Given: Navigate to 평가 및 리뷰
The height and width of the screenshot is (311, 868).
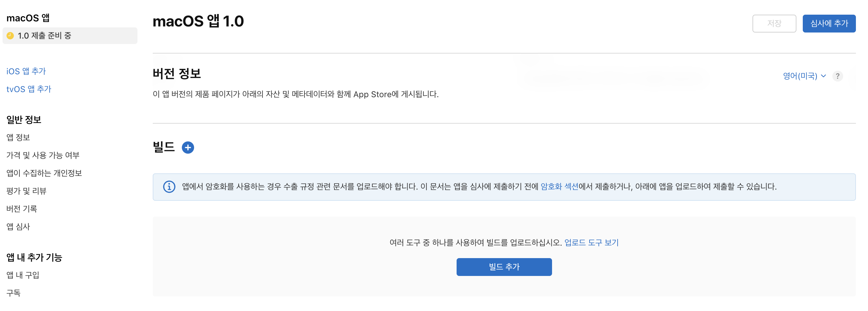Looking at the screenshot, I should (26, 191).
